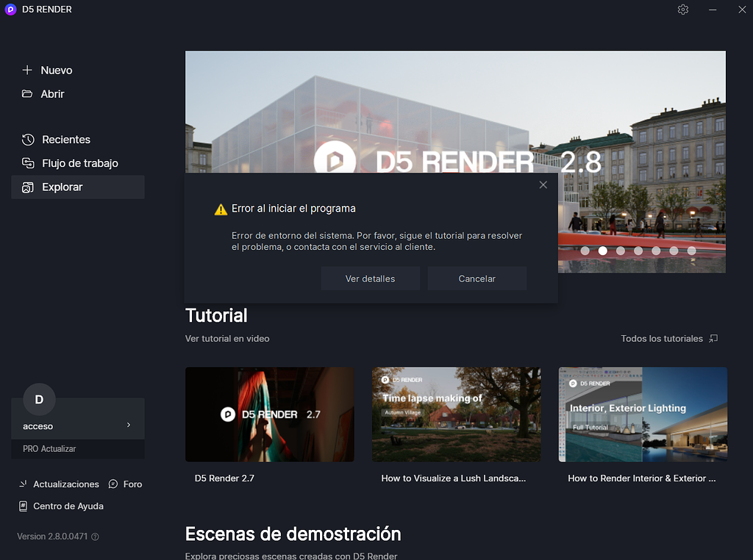The width and height of the screenshot is (753, 560).
Task: Click Ver detalles button
Action: [x=371, y=279]
